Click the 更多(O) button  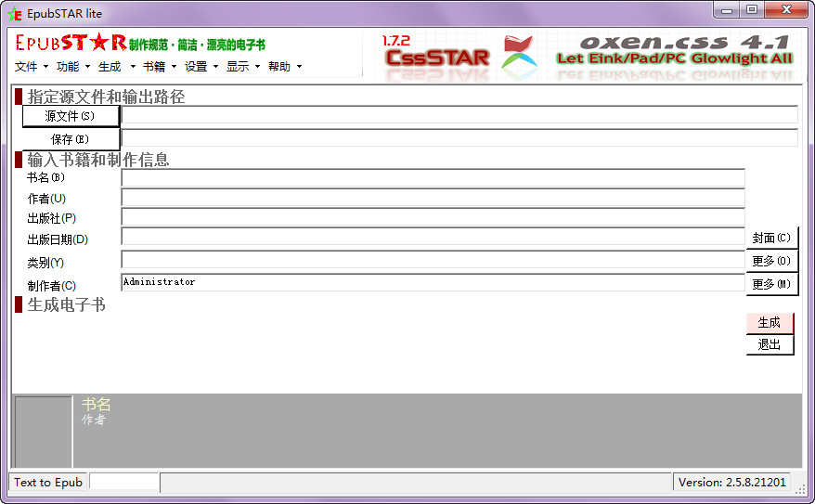(x=771, y=261)
